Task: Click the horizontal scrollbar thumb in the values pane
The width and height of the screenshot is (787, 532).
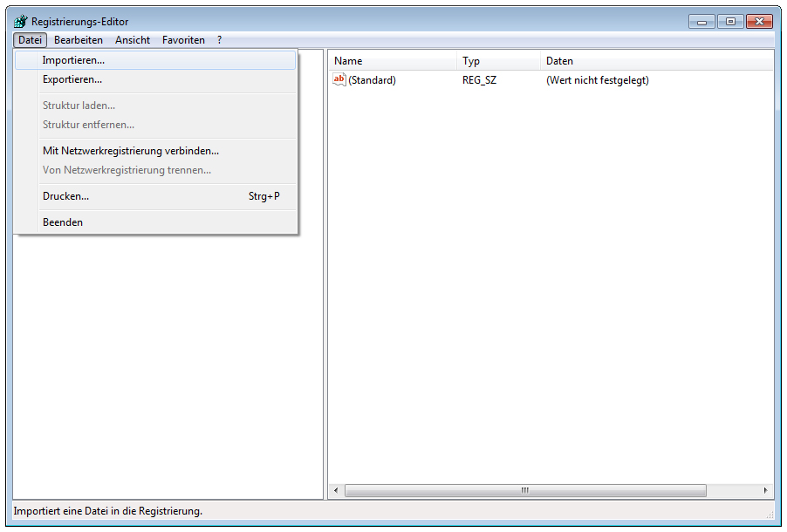Action: (525, 491)
